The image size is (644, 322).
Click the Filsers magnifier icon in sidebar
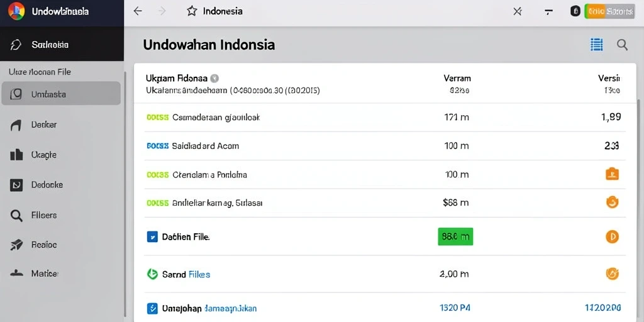coord(16,215)
